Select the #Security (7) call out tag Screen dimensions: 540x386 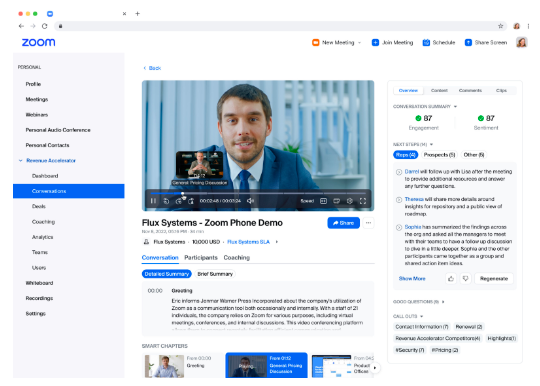pos(409,350)
